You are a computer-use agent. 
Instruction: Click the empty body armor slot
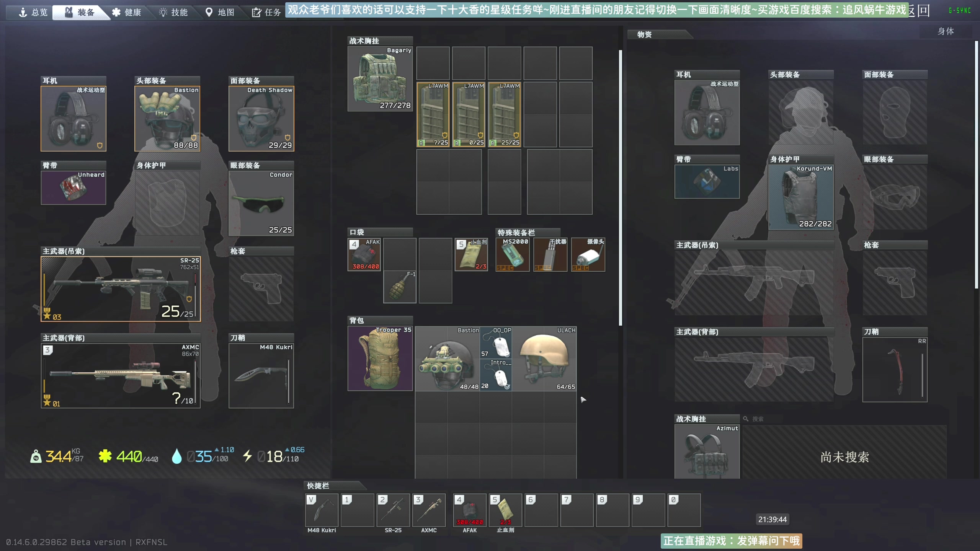click(x=167, y=203)
